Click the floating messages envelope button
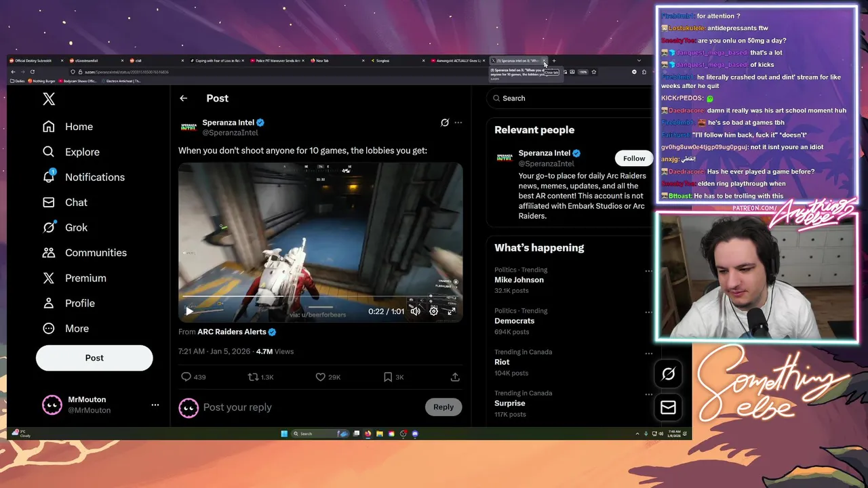Screen dimensions: 868x488 coord(668,407)
